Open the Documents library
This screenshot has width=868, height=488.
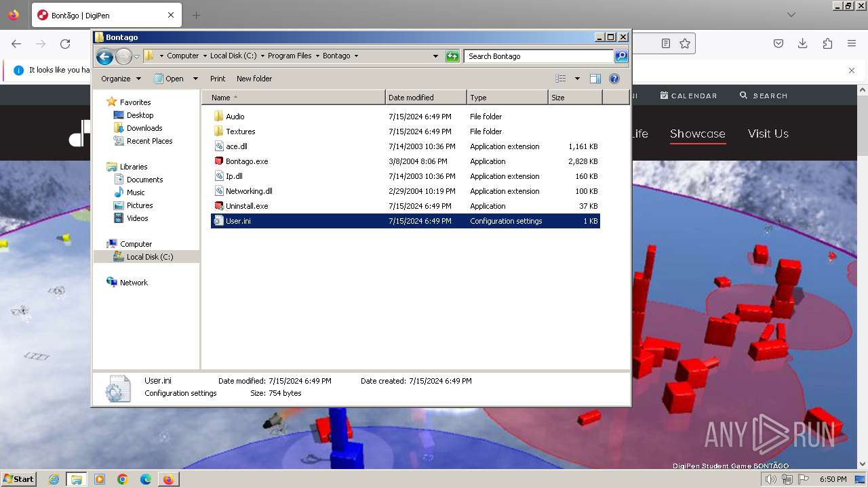[144, 180]
